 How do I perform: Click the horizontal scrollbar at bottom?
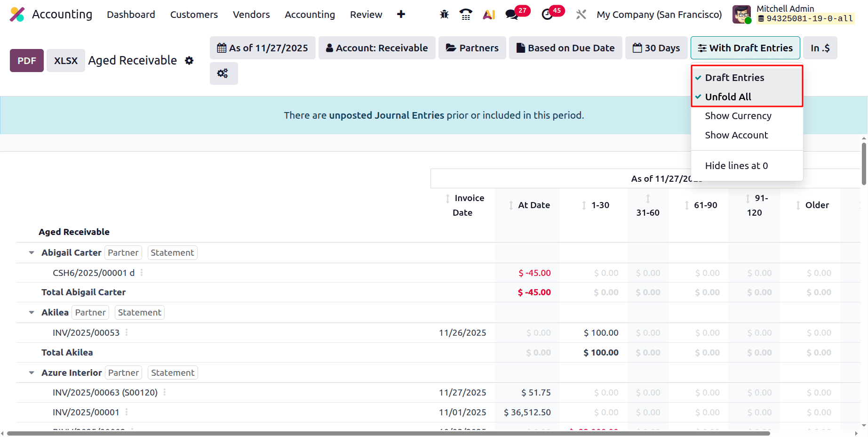[x=388, y=433]
